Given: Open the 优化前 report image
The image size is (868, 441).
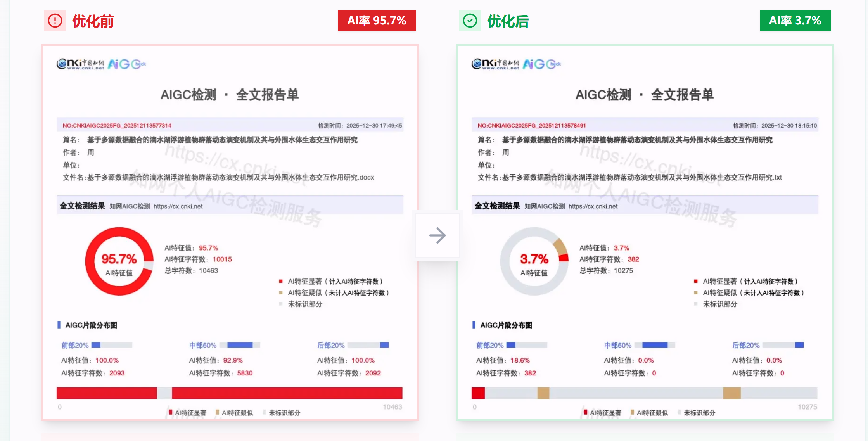Looking at the screenshot, I should pyautogui.click(x=230, y=232).
